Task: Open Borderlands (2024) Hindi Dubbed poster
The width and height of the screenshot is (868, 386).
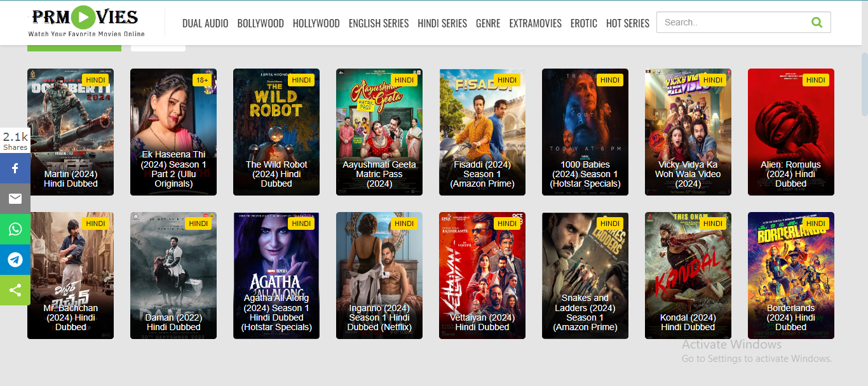Action: coord(791,276)
